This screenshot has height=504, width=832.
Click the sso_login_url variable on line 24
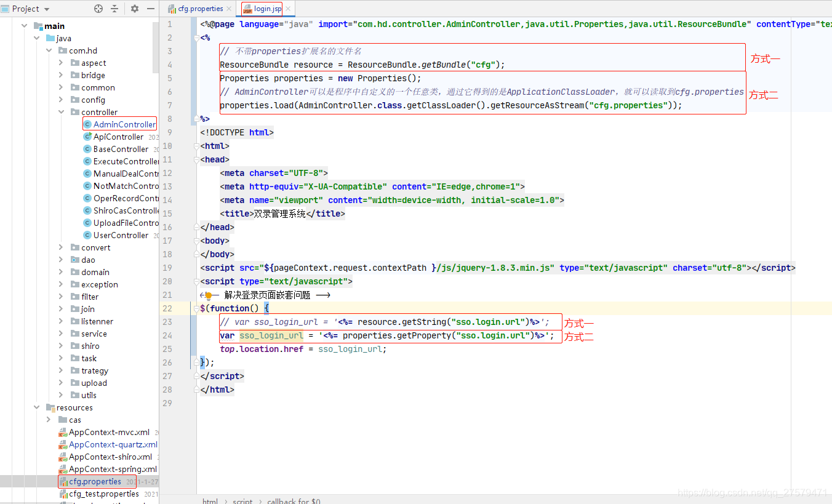271,335
